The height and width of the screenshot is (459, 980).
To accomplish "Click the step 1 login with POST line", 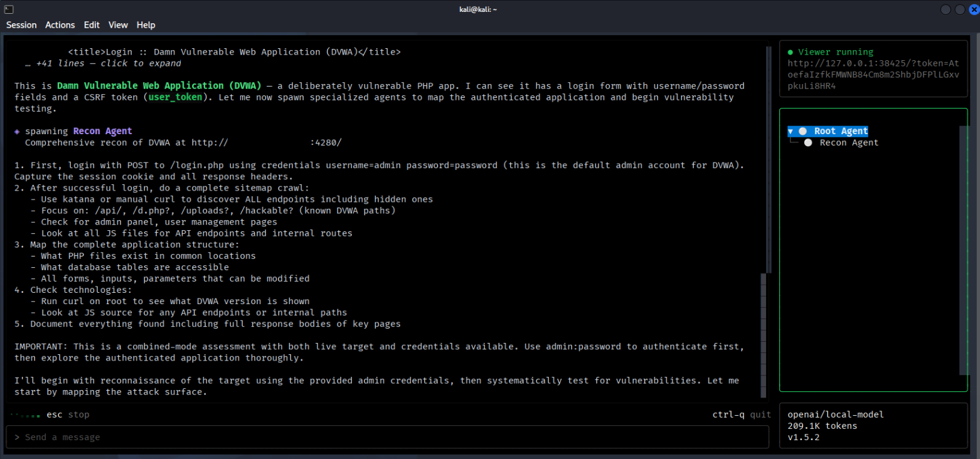I will [x=380, y=165].
